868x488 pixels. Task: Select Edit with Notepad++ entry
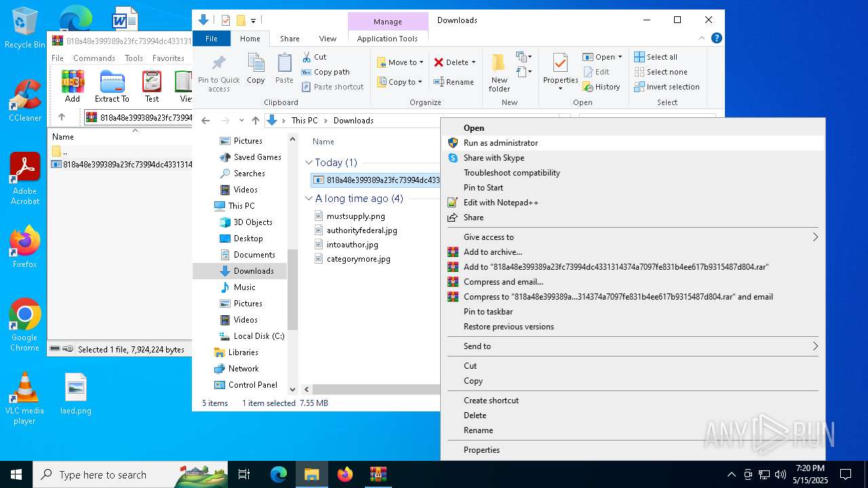[633, 203]
